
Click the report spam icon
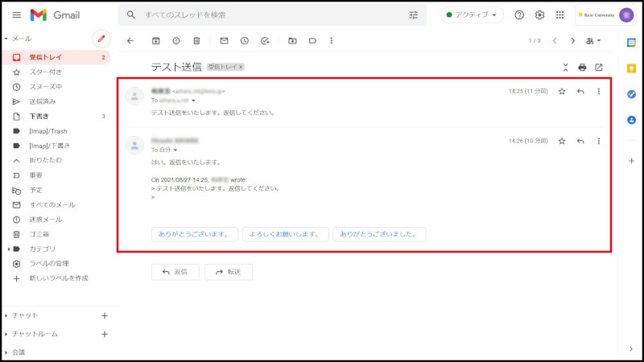(175, 40)
